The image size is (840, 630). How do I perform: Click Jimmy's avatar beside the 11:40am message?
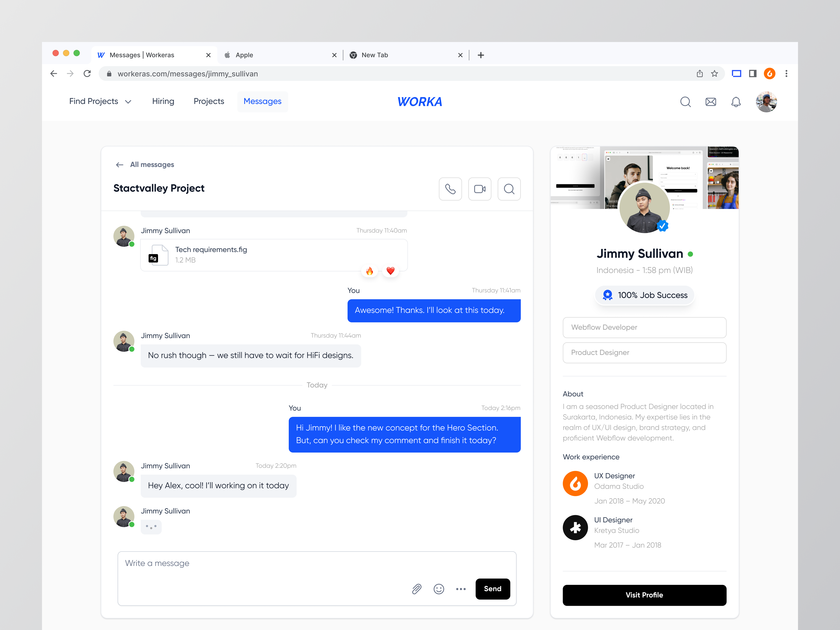click(124, 236)
